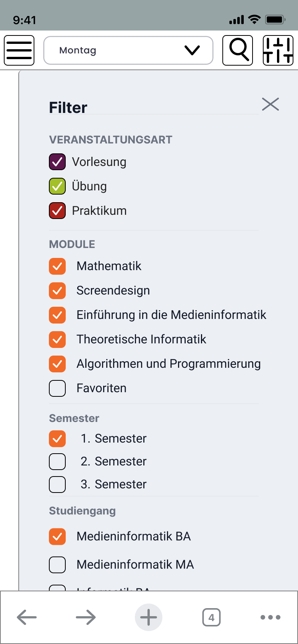Open the three-dot more menu

coord(270,617)
